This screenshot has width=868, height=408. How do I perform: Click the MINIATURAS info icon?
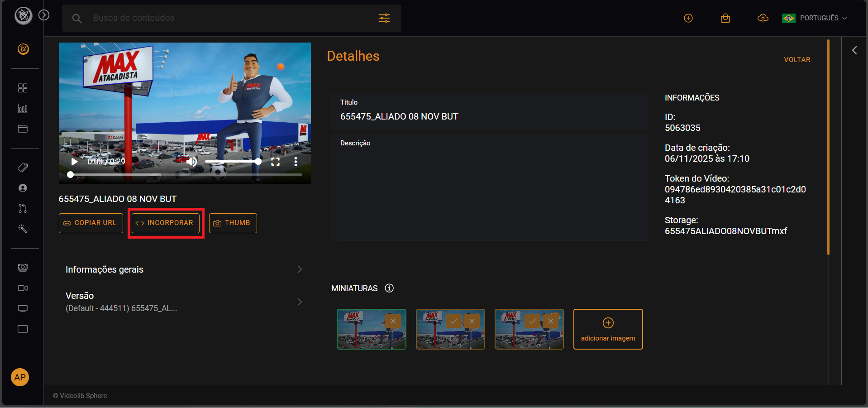[x=389, y=288]
